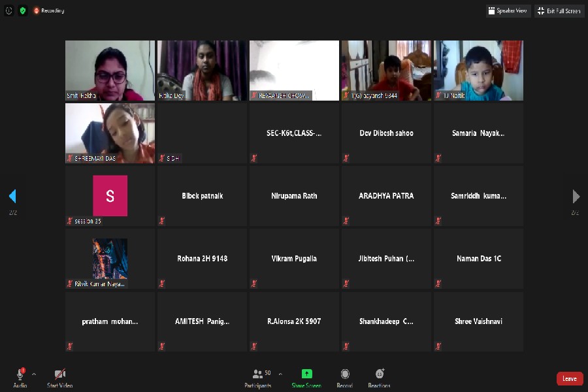Viewport: 588px width, 392px height.
Task: Expand the arrow beside Participants count
Action: [x=280, y=374]
